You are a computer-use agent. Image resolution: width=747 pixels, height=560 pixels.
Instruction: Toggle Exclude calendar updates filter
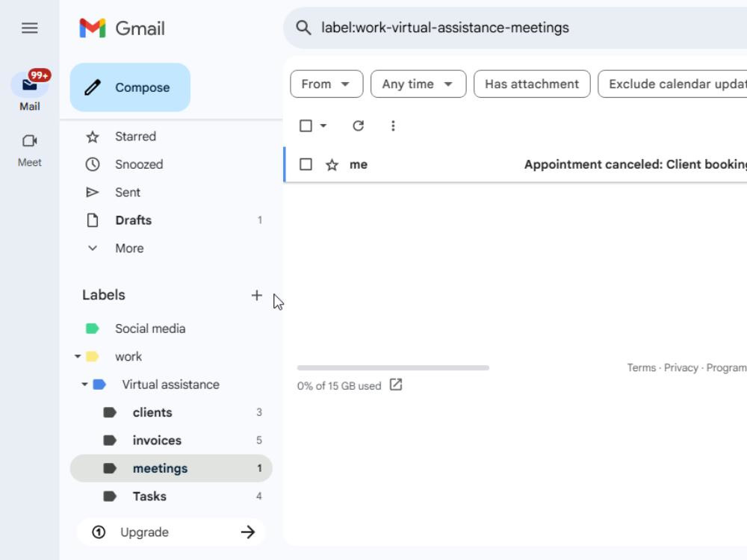(673, 84)
